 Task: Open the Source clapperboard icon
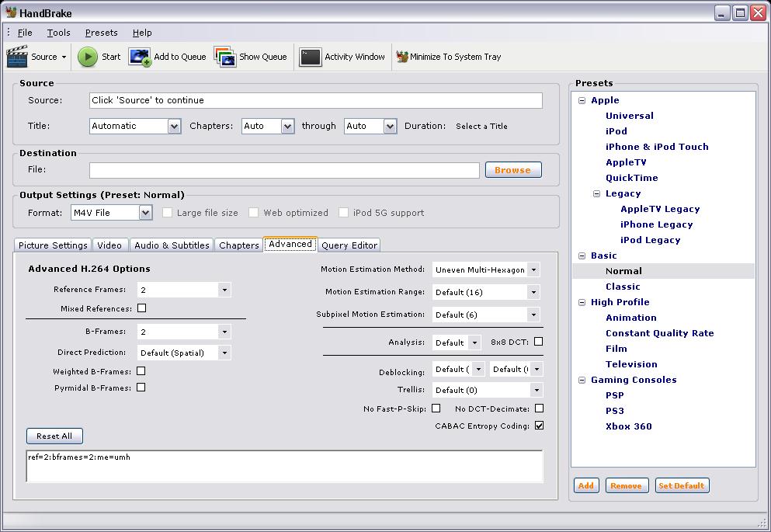pos(17,57)
